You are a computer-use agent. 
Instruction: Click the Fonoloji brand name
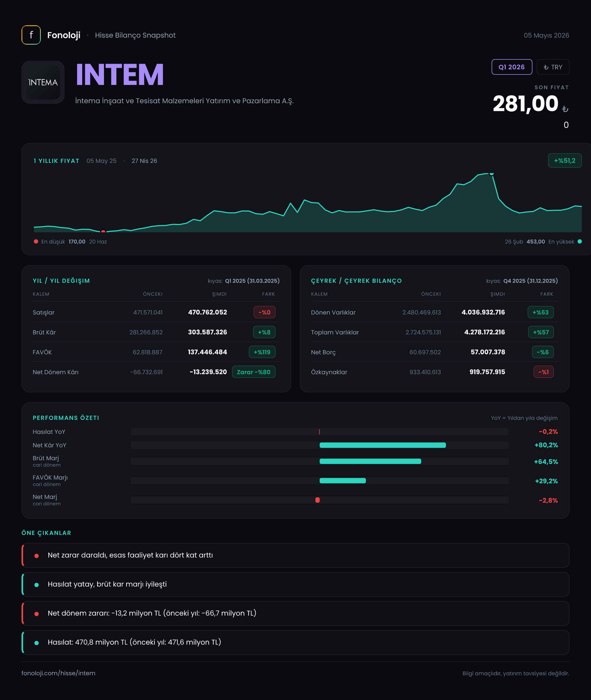64,35
